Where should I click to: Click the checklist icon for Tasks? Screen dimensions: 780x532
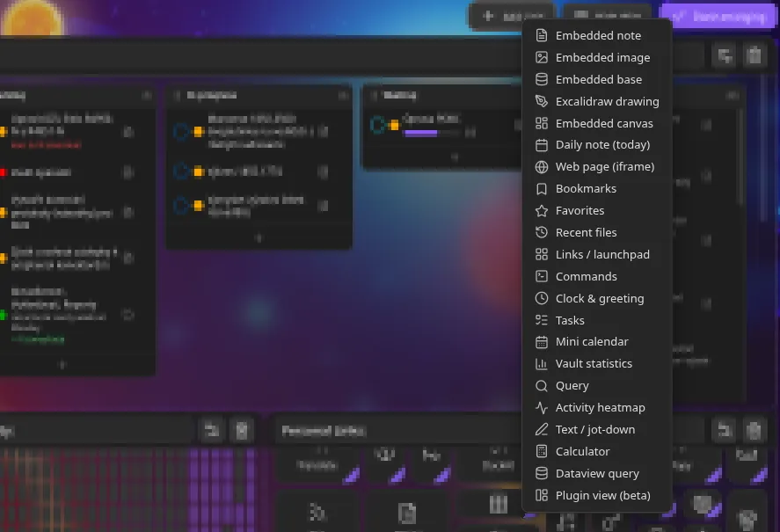pos(541,320)
